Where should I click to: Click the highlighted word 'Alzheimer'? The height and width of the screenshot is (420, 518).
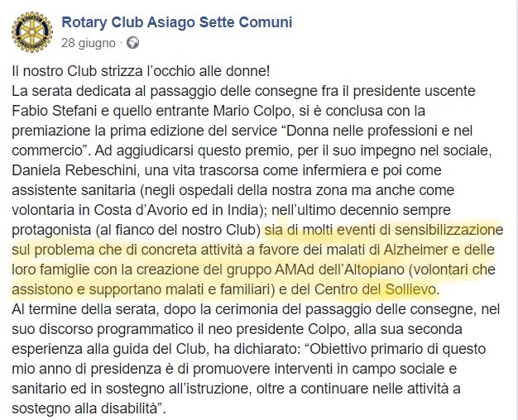[x=415, y=250]
